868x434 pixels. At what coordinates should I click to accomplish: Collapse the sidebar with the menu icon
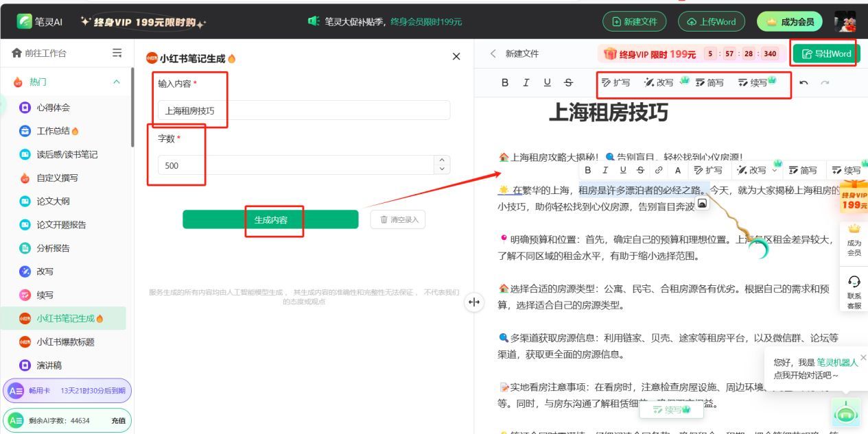(x=117, y=53)
